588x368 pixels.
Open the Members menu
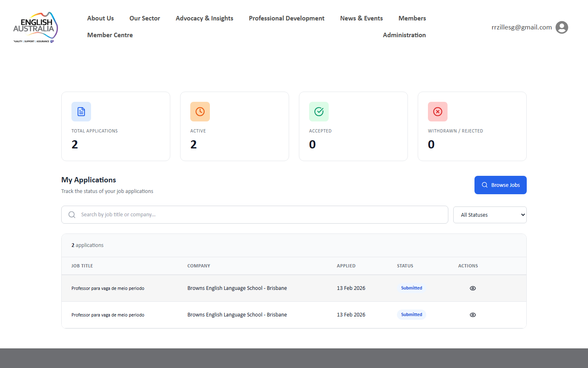[x=412, y=18]
